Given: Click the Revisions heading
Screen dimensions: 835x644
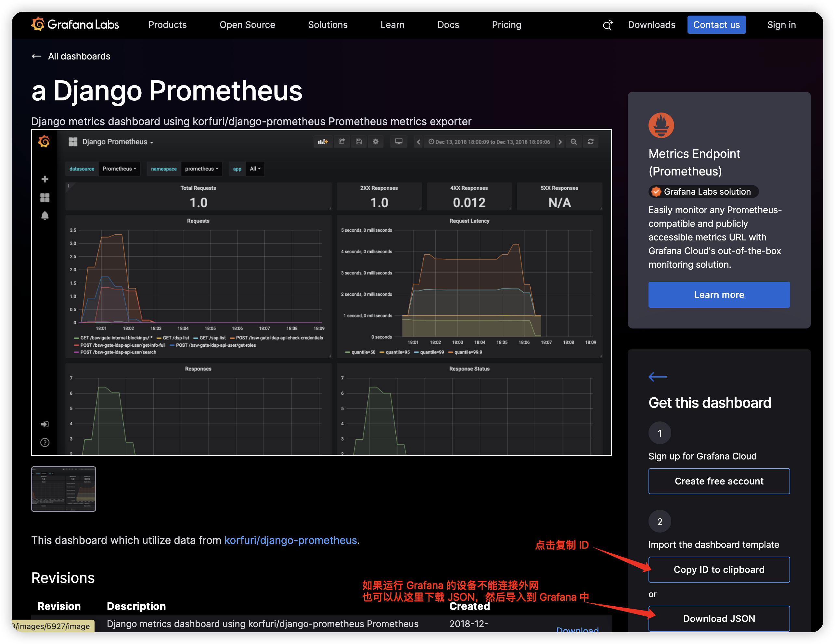Looking at the screenshot, I should click(63, 577).
